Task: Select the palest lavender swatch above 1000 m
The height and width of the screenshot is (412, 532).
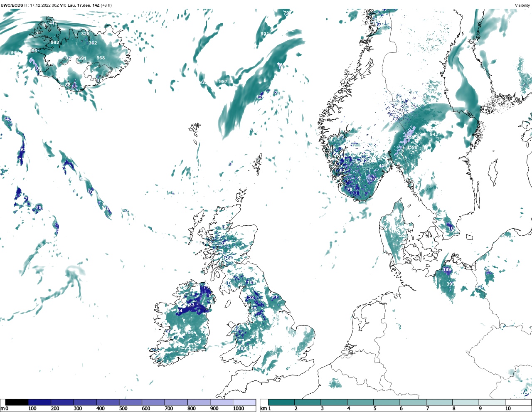Action: click(x=244, y=402)
